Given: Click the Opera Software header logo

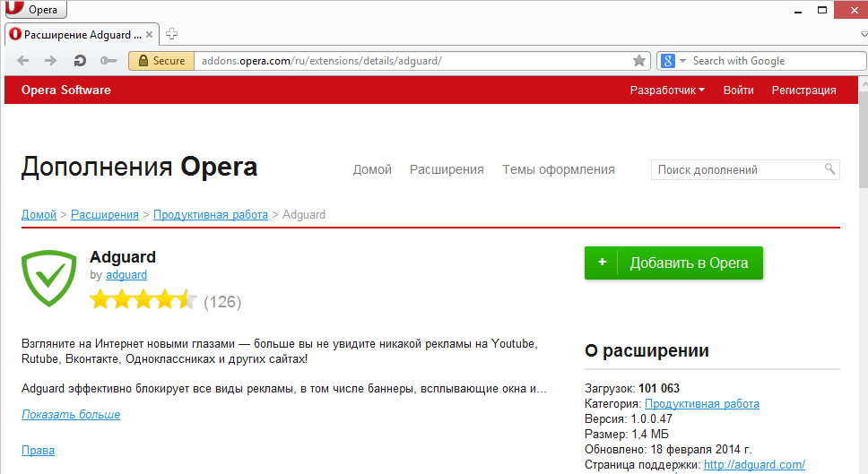Looking at the screenshot, I should pos(65,90).
